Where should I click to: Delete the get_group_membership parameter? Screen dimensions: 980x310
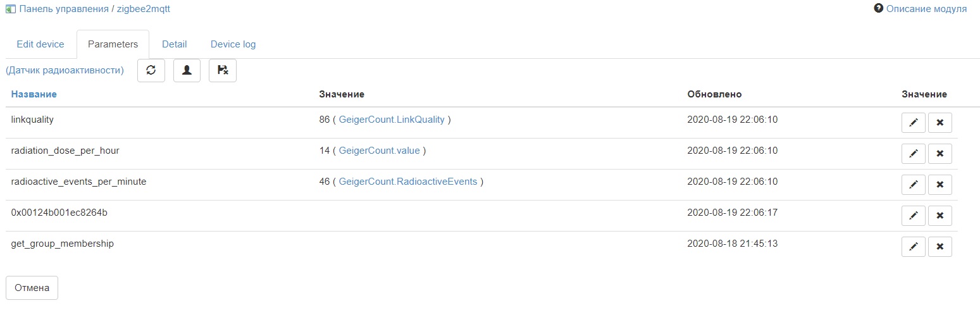(x=940, y=246)
